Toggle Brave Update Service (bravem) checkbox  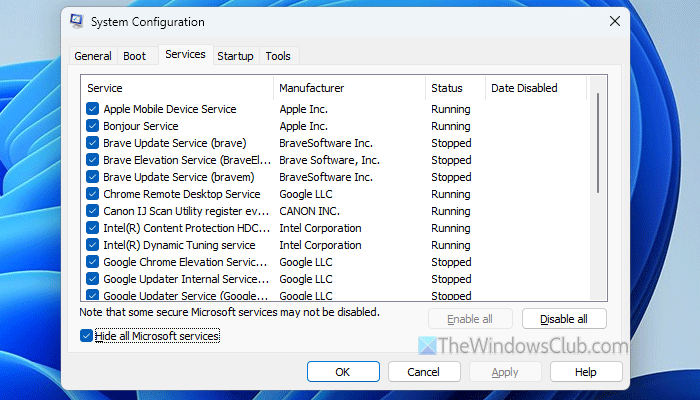(x=92, y=176)
